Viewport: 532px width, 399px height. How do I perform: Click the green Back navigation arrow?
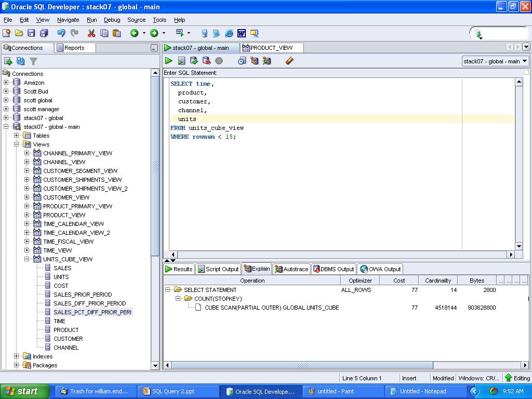click(x=135, y=33)
